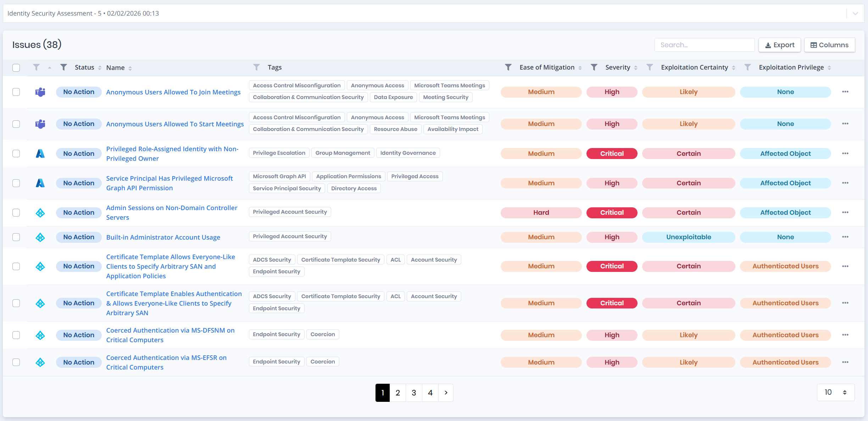Click the Active Directory icon on Admin Sessions issue row
The height and width of the screenshot is (421, 868).
(40, 213)
